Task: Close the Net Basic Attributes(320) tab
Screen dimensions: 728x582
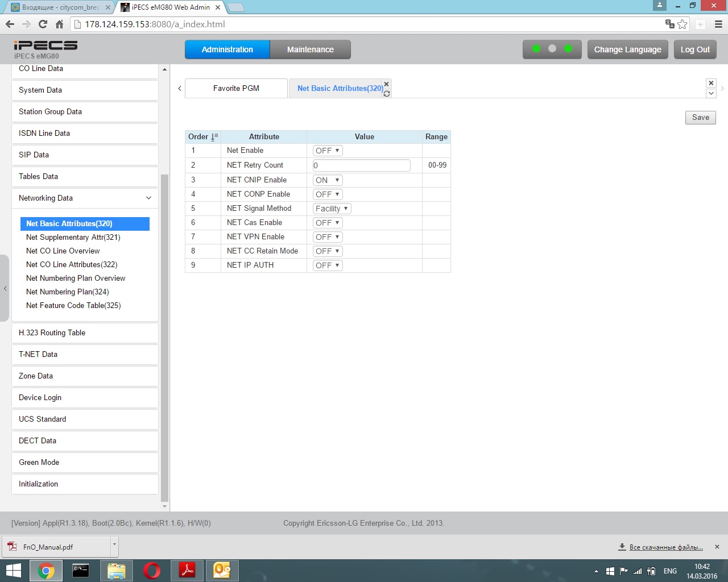Action: (x=387, y=84)
